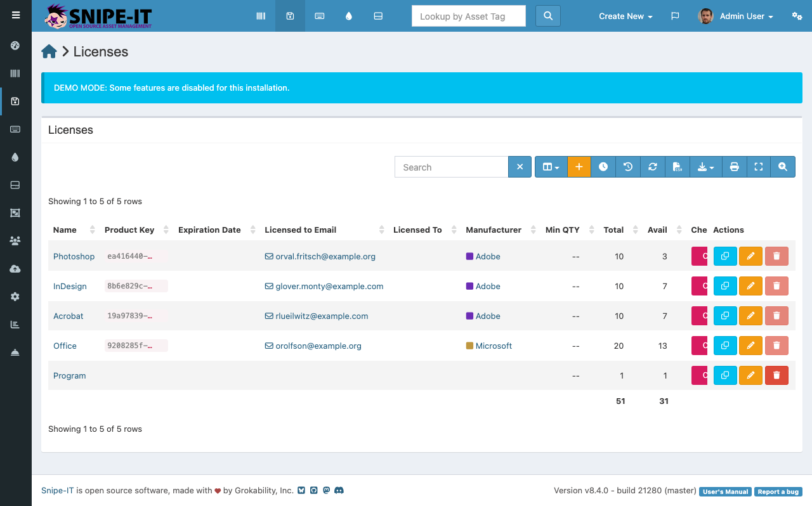Open Settings gear icon in sidebar
812x506 pixels.
coord(15,297)
